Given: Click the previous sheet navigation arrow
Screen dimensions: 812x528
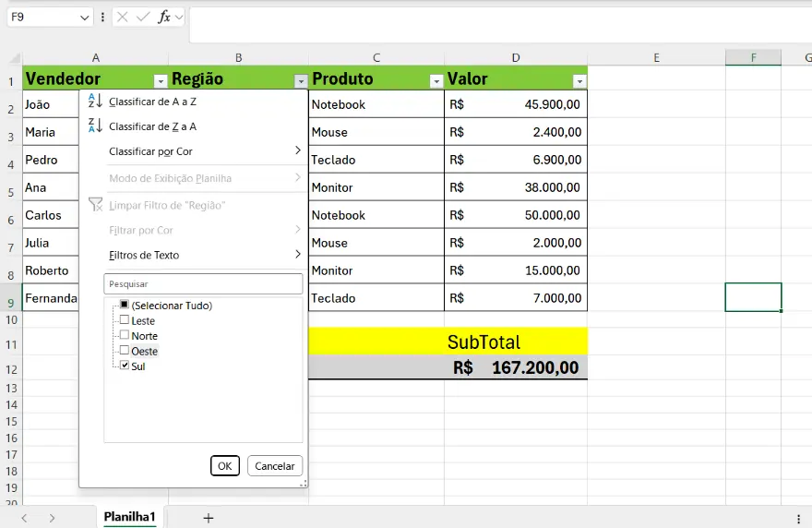Looking at the screenshot, I should tap(25, 518).
